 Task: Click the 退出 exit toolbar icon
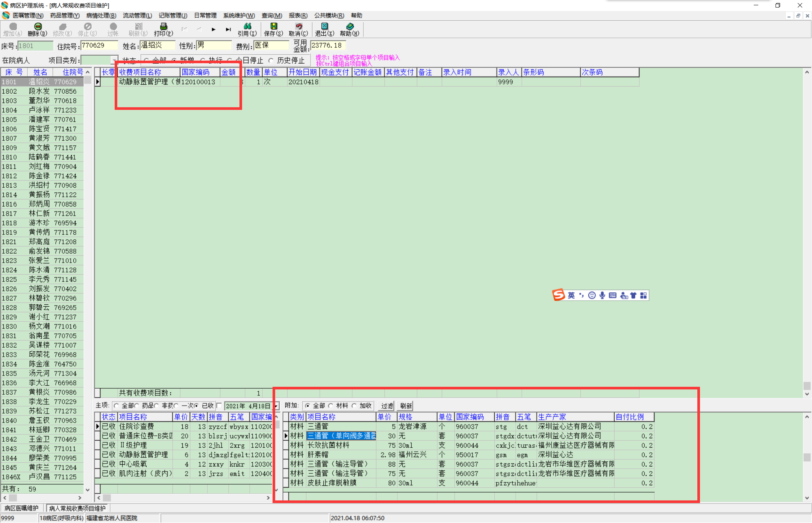pyautogui.click(x=324, y=27)
